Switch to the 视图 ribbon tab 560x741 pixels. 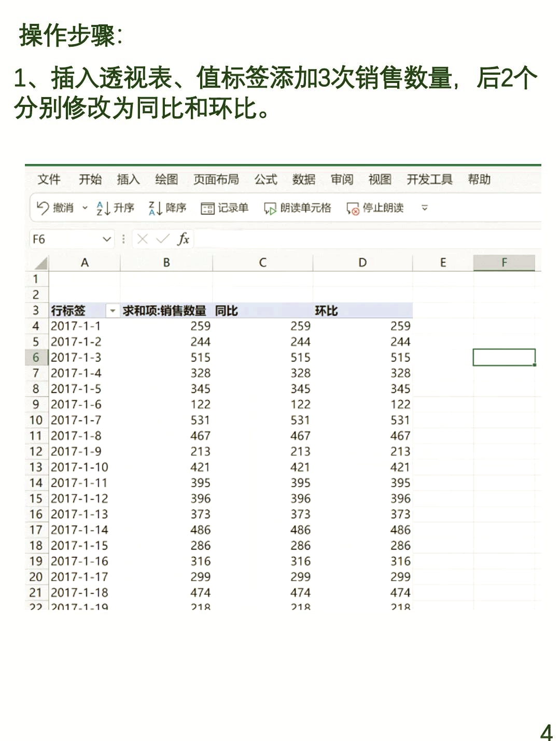(380, 180)
